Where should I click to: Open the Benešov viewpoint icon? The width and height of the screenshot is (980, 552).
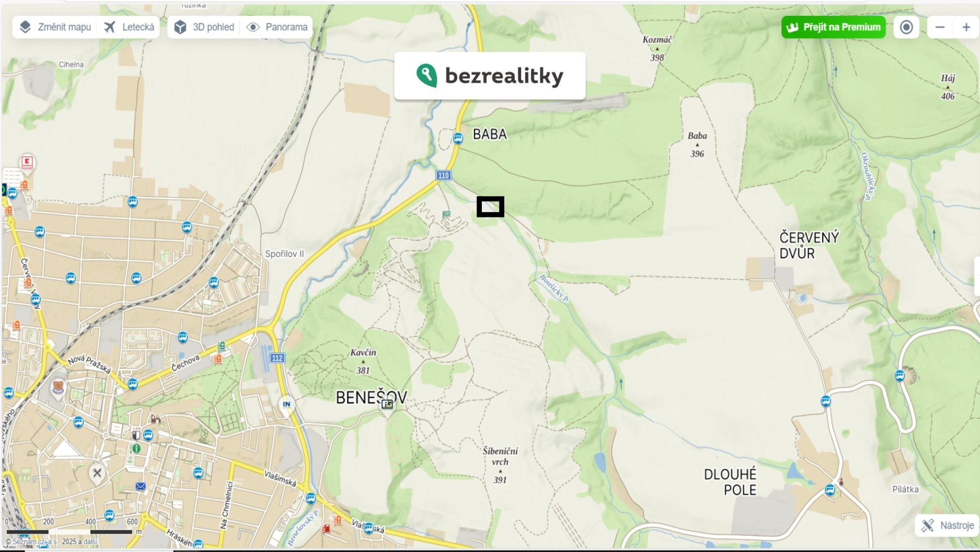387,404
